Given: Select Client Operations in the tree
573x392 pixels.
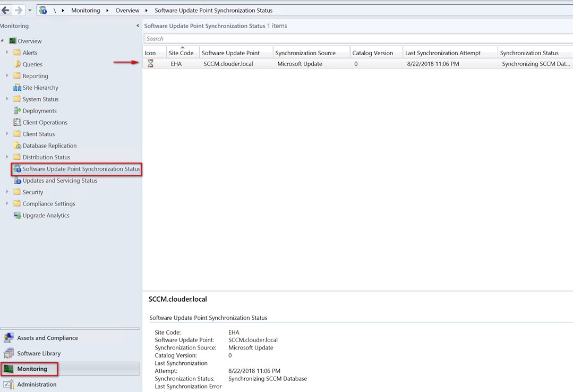Looking at the screenshot, I should point(45,123).
